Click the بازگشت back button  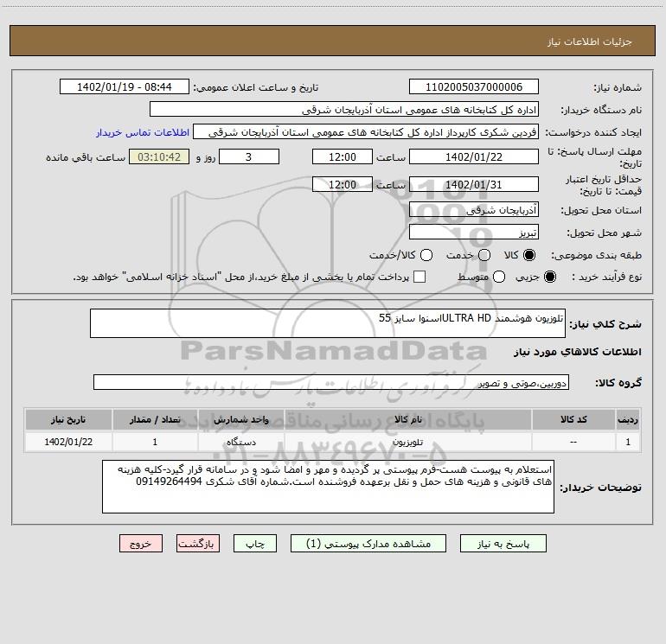coord(198,544)
